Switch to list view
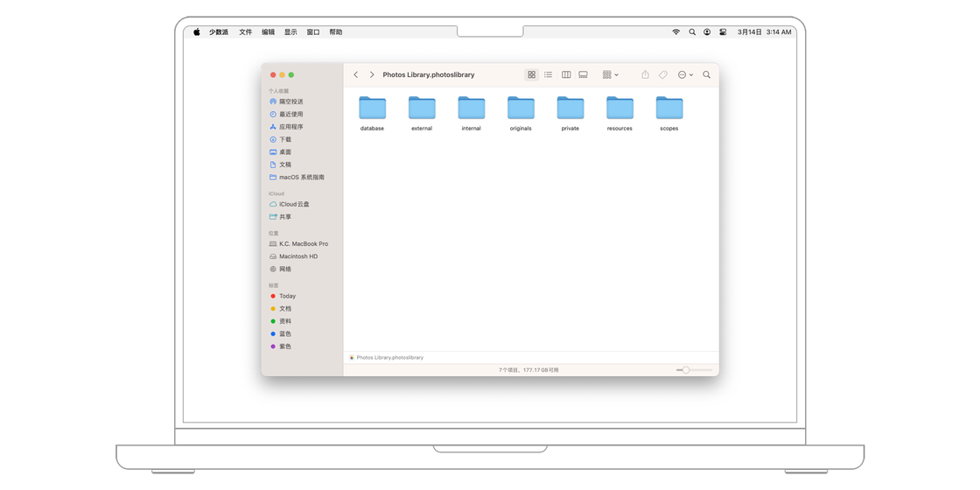This screenshot has height=490, width=980. pos(548,74)
